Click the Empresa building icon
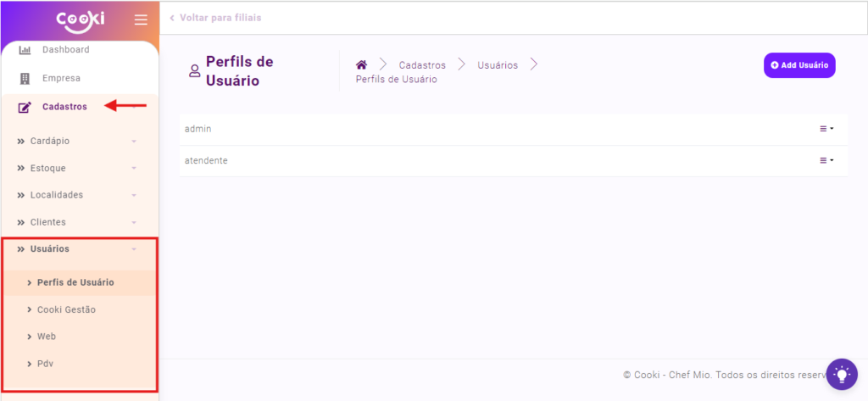 tap(25, 79)
